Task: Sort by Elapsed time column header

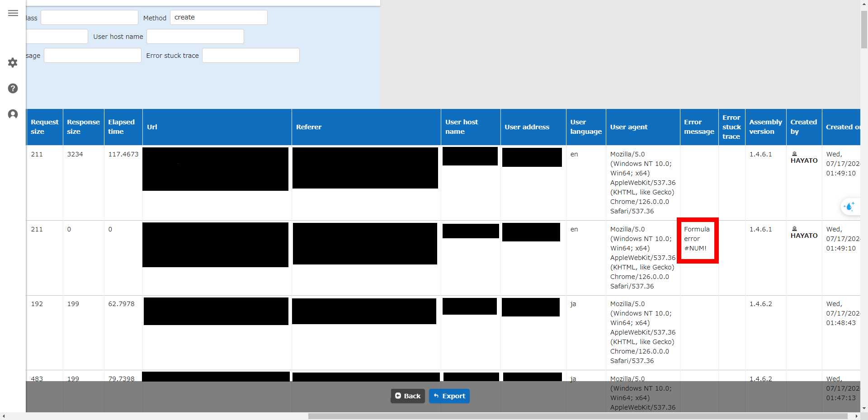Action: pos(123,127)
